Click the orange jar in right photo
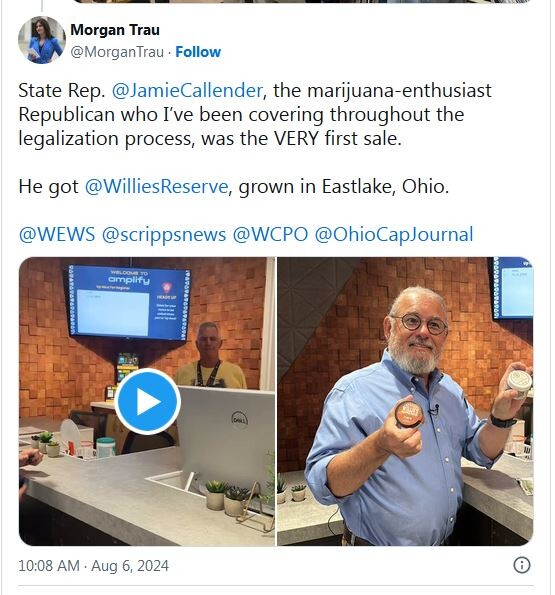The width and height of the screenshot is (555, 595). [x=409, y=413]
